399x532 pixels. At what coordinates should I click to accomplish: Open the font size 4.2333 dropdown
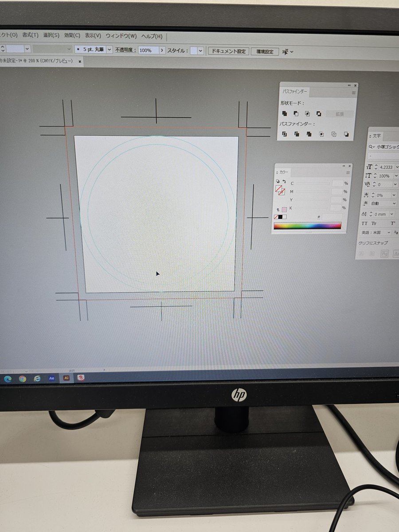[x=397, y=167]
